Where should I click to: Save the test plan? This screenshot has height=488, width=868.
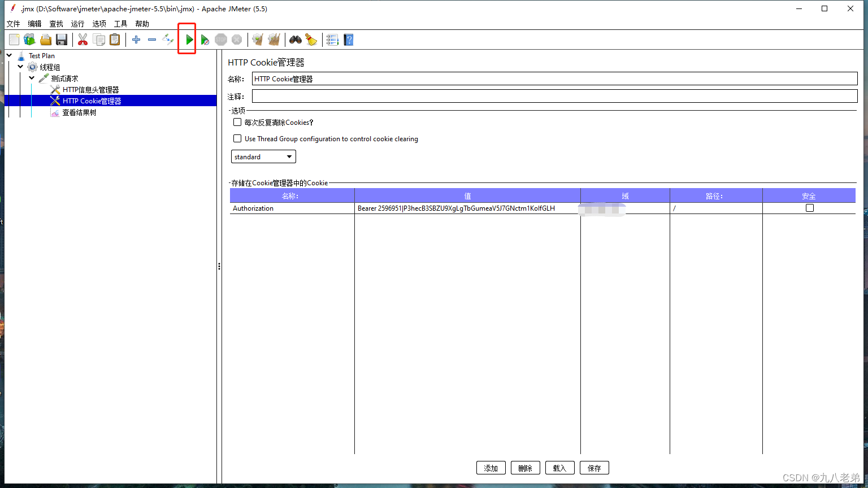[62, 40]
